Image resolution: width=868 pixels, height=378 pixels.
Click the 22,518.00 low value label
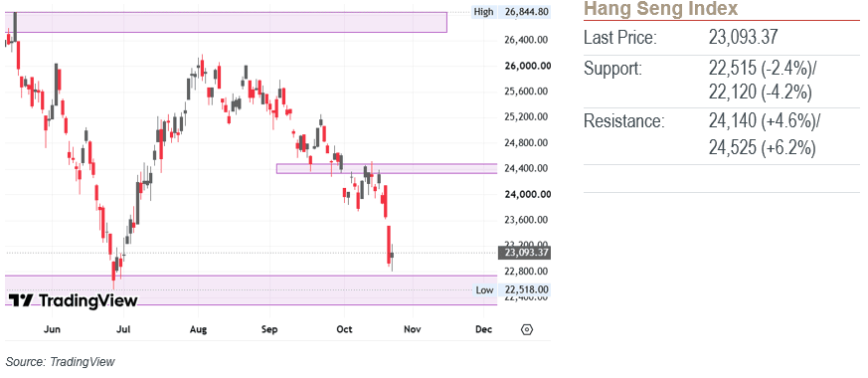pyautogui.click(x=524, y=289)
